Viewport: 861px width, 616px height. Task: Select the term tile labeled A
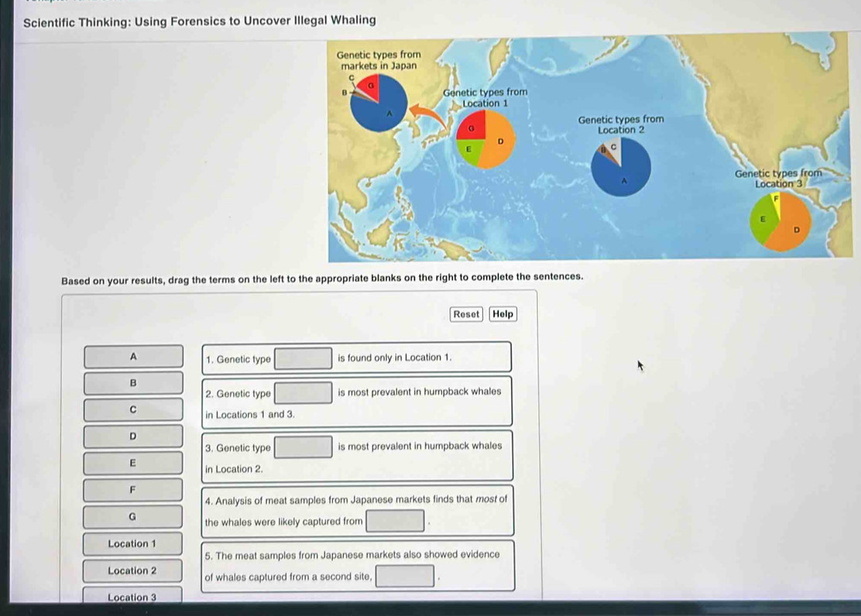point(133,356)
